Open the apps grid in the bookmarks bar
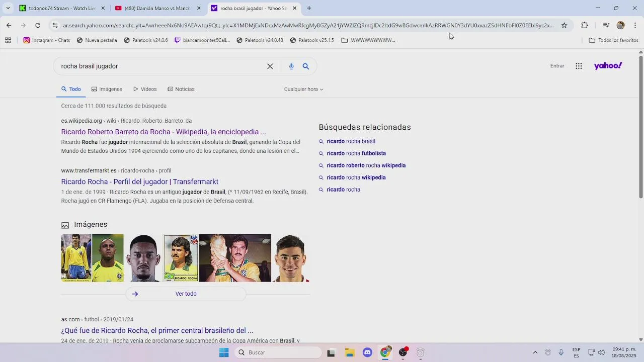 [8, 40]
